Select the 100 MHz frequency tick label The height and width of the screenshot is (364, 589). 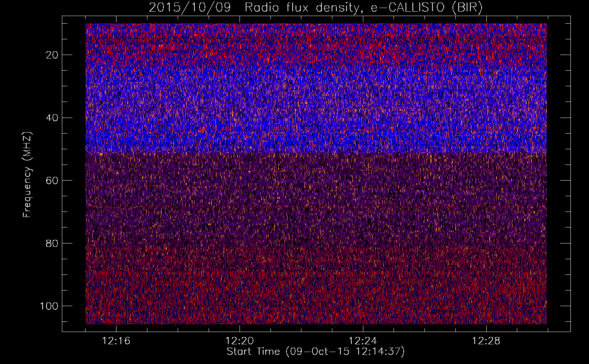coord(49,306)
